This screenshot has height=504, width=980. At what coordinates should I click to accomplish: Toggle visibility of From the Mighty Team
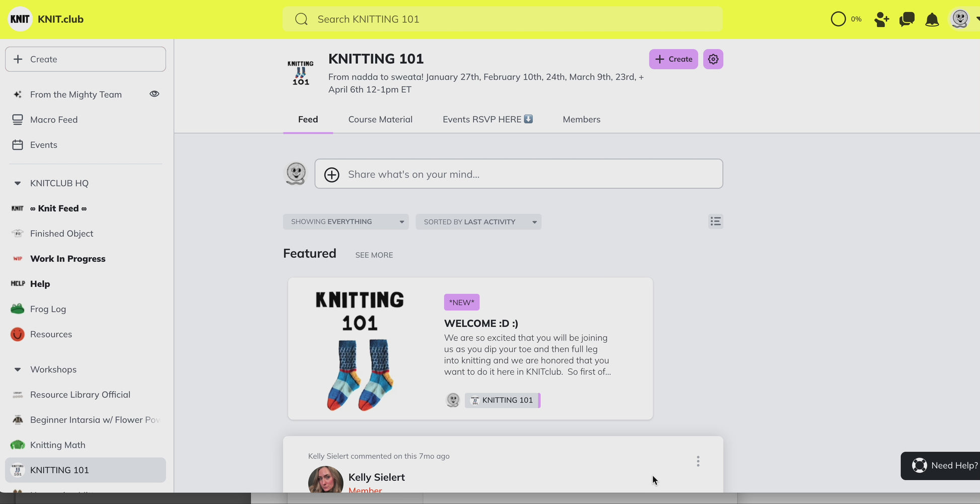tap(154, 94)
